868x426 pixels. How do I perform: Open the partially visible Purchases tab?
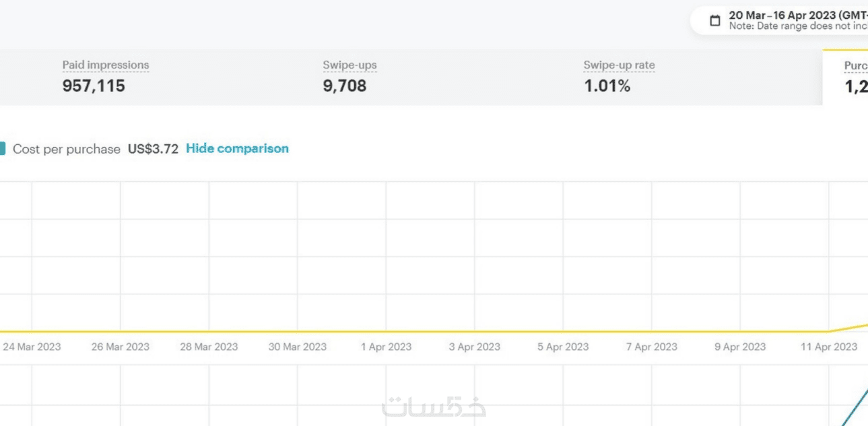coord(854,77)
